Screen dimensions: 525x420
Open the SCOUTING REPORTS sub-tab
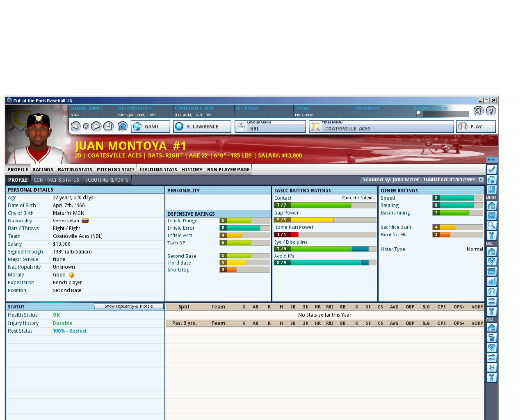(x=106, y=180)
